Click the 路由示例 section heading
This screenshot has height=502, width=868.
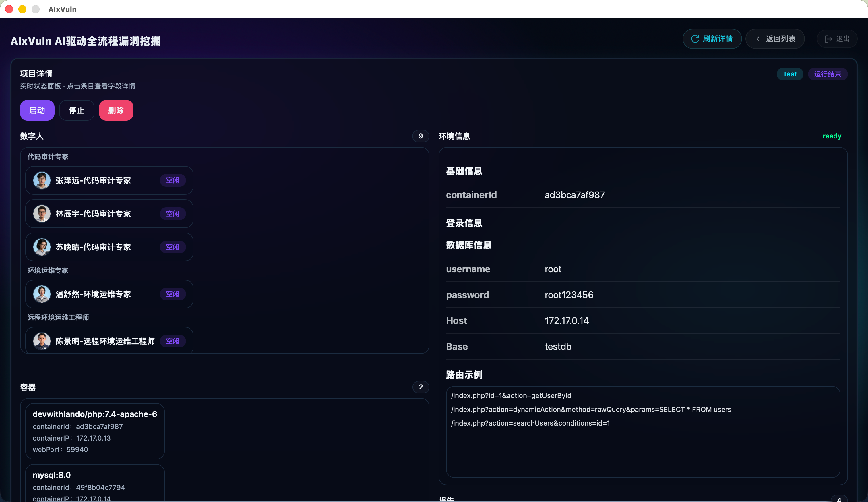pyautogui.click(x=464, y=375)
